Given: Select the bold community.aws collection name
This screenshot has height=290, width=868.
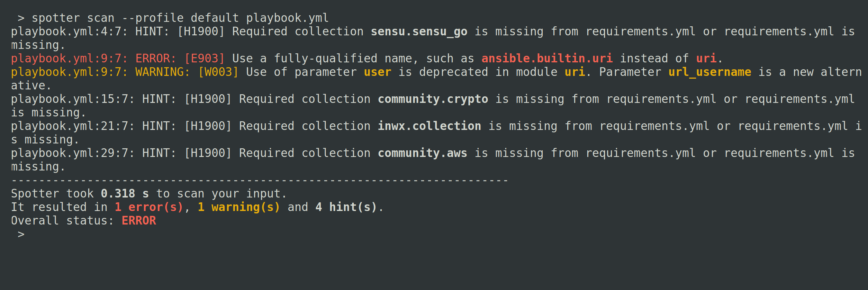Looking at the screenshot, I should point(422,153).
